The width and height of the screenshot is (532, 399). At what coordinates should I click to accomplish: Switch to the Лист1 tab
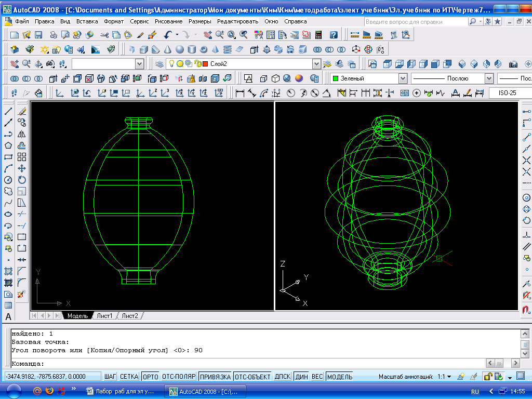click(x=104, y=316)
